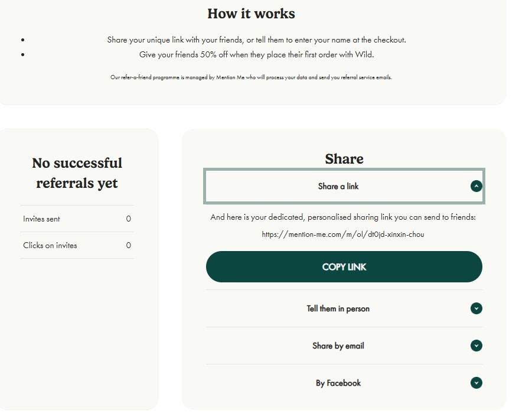Screen dimensions: 519x420
Task: Expand the By Facebook section
Action: click(x=344, y=383)
